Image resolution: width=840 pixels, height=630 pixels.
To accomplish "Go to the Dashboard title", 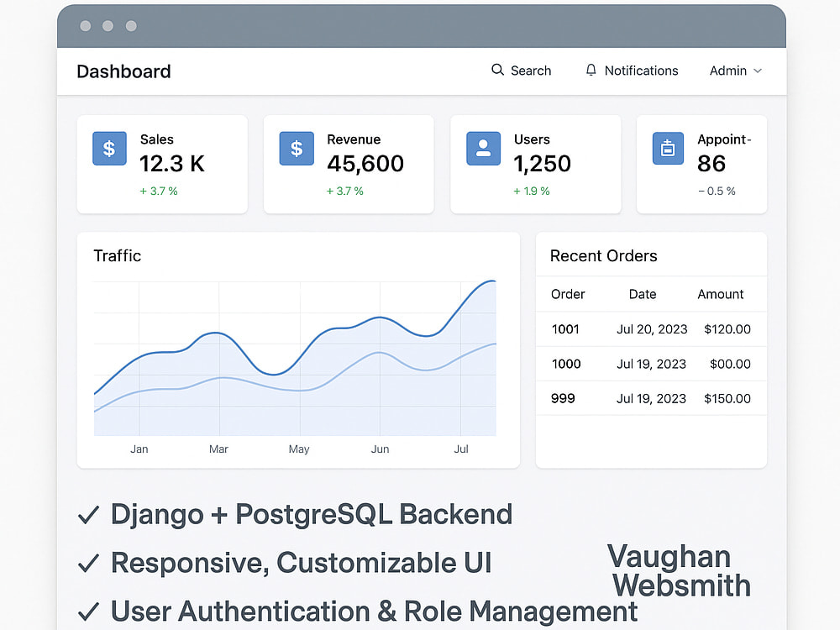I will point(123,71).
